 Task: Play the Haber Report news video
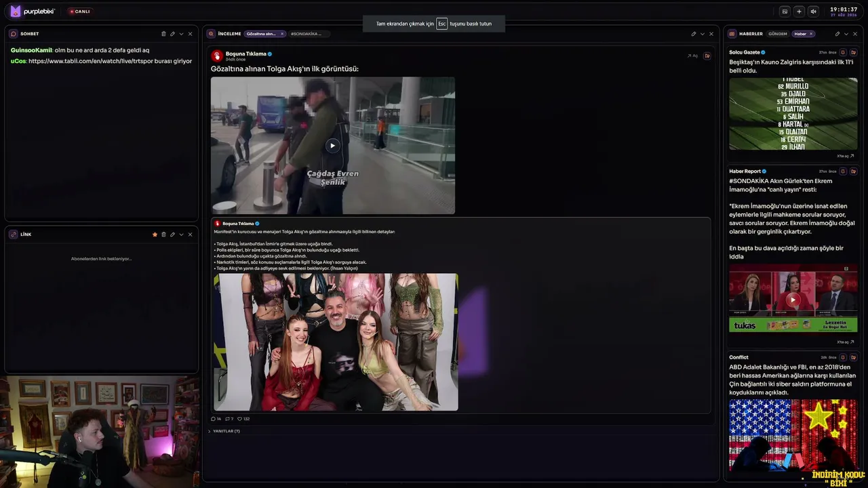click(x=793, y=298)
